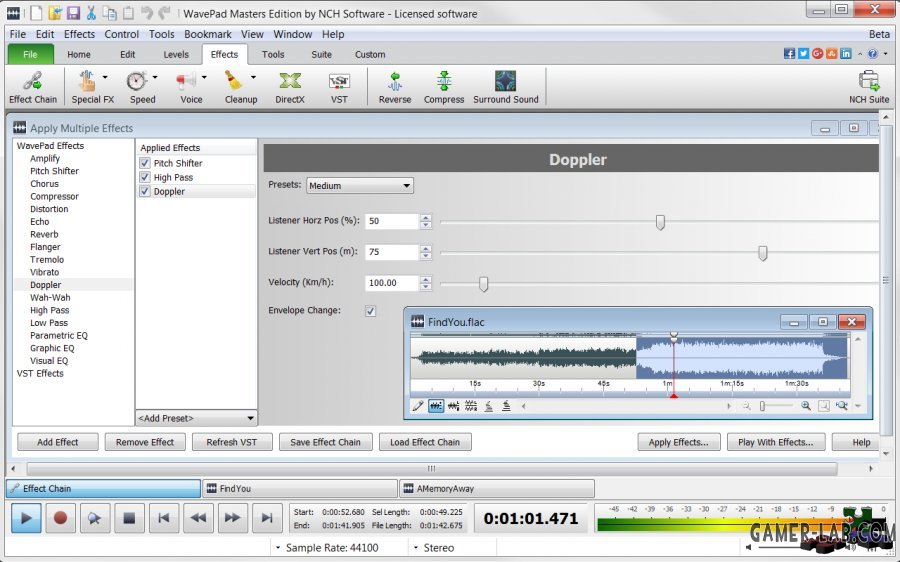Image resolution: width=900 pixels, height=562 pixels.
Task: Open the Bookmark menu
Action: (208, 34)
